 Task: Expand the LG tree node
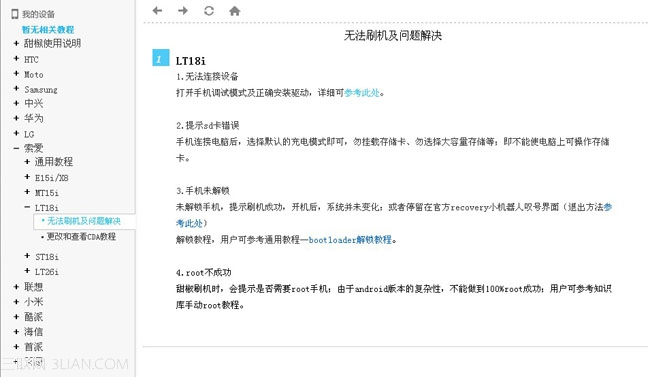click(16, 133)
